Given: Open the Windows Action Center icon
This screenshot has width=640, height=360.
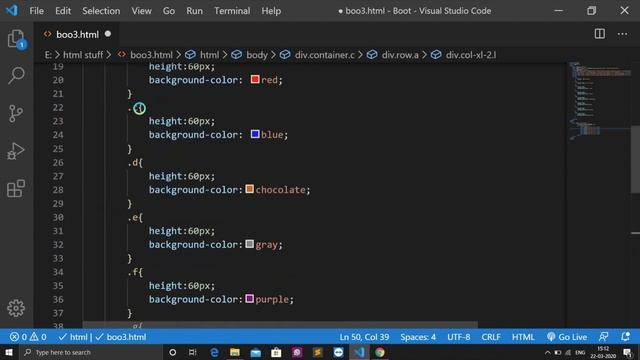Looking at the screenshot, I should 628,352.
